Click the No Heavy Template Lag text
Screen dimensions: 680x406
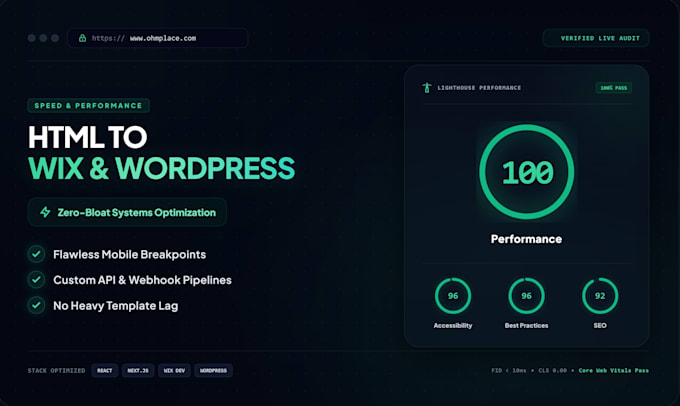pos(115,306)
